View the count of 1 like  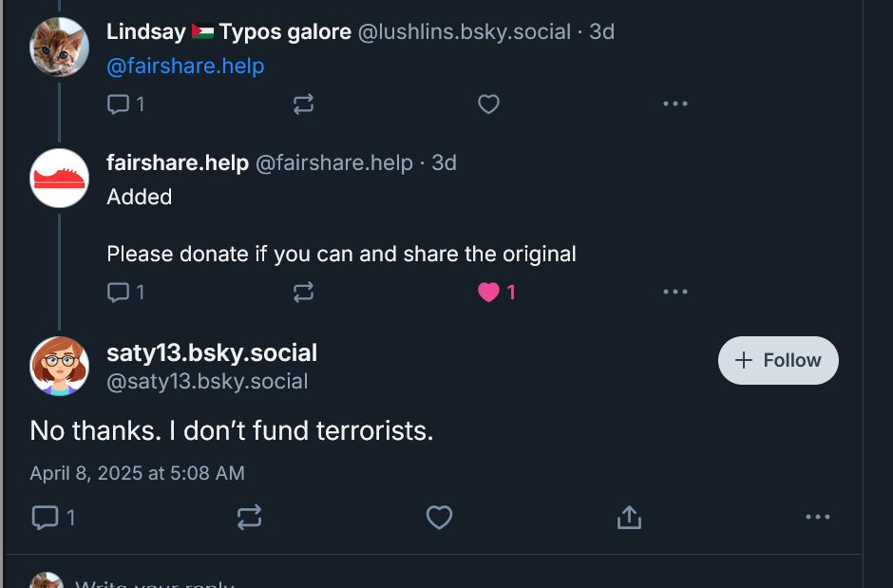(510, 293)
